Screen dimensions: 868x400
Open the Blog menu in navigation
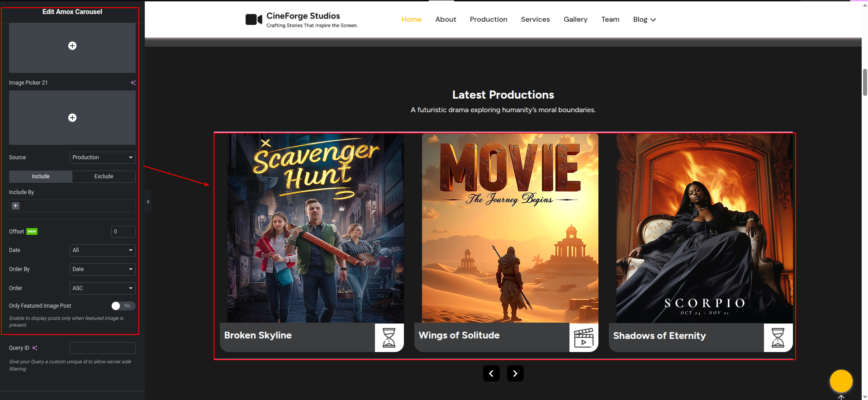tap(644, 19)
